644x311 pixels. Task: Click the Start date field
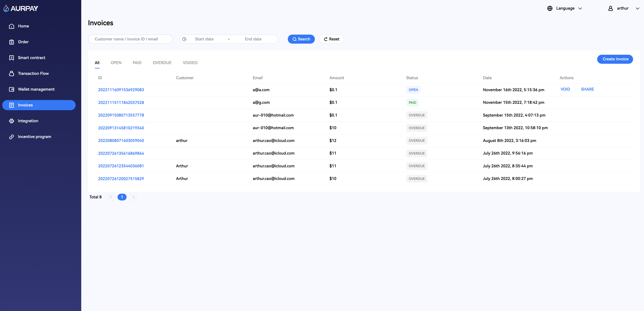pyautogui.click(x=204, y=39)
